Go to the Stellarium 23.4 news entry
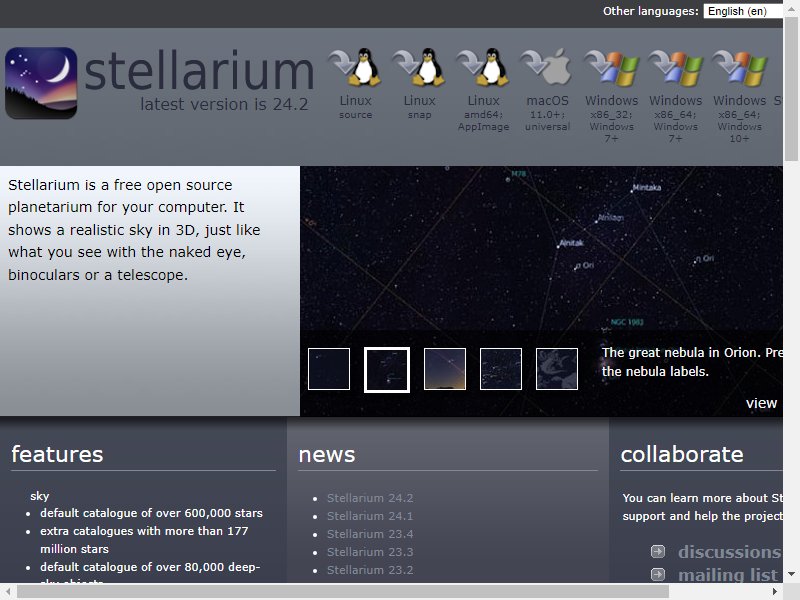 (370, 534)
